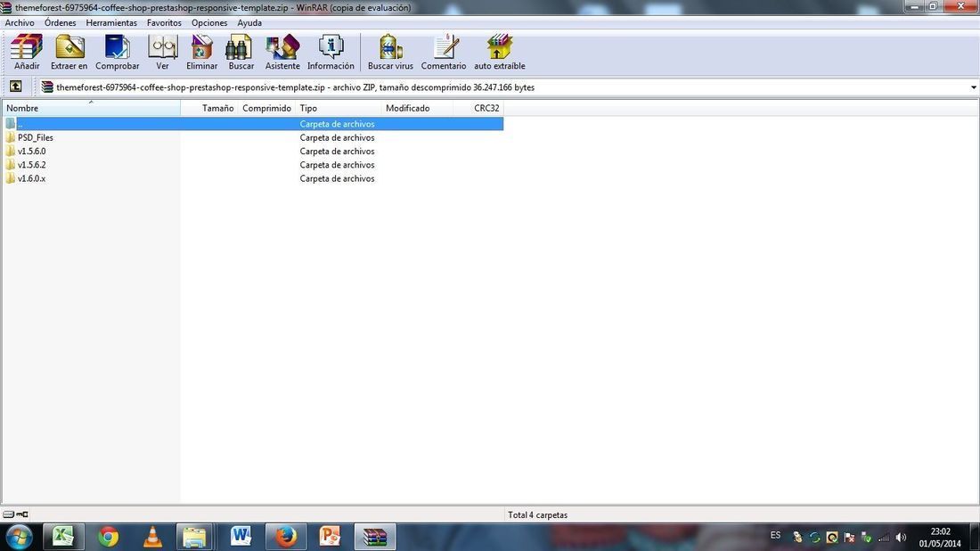The height and width of the screenshot is (551, 980).
Task: Sort by the Tamaño column header
Action: 209,108
